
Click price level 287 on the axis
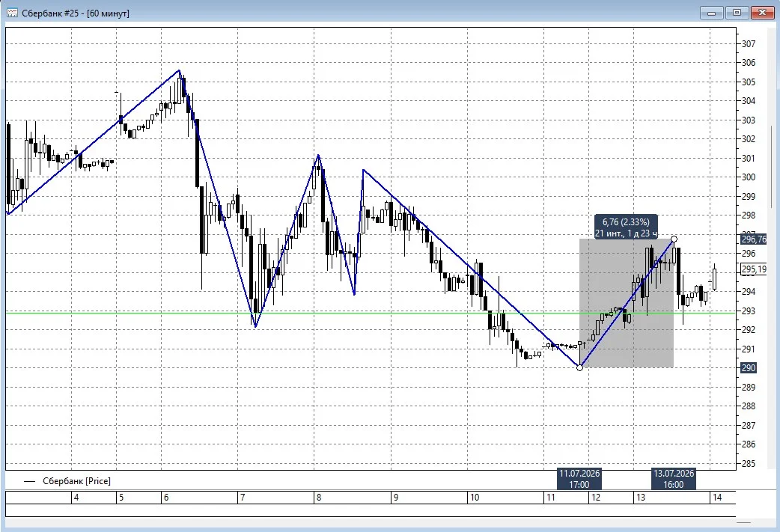(749, 426)
